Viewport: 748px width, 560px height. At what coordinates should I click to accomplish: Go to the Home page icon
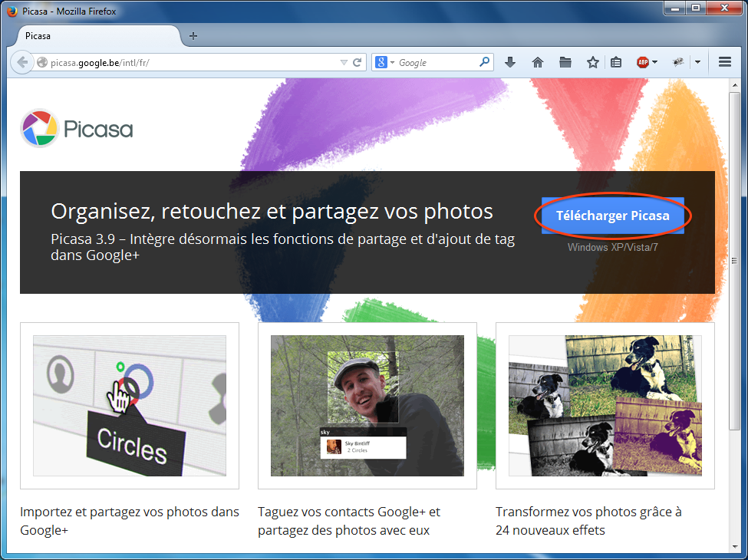[x=538, y=62]
